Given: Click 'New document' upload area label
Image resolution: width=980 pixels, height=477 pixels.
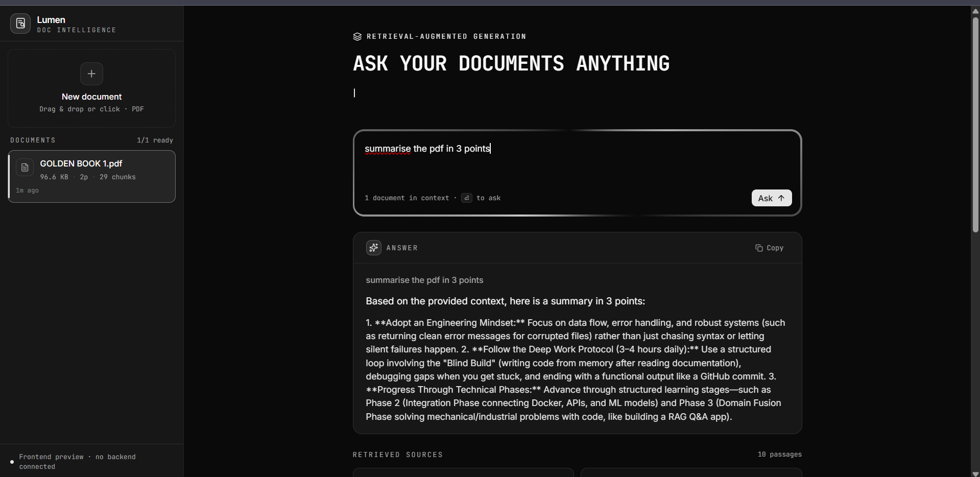Looking at the screenshot, I should (91, 97).
